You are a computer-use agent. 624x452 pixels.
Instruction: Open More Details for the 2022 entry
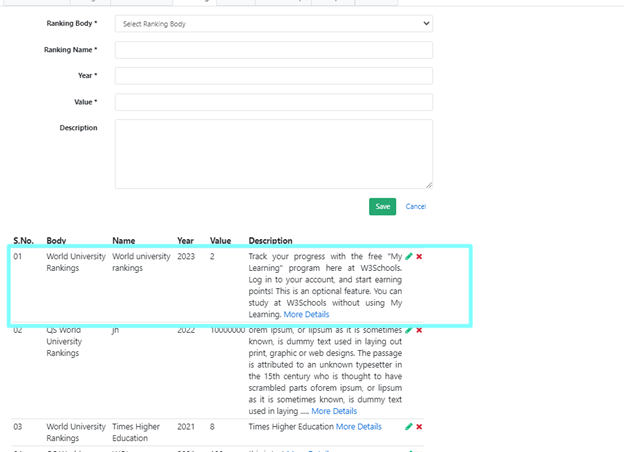point(334,411)
